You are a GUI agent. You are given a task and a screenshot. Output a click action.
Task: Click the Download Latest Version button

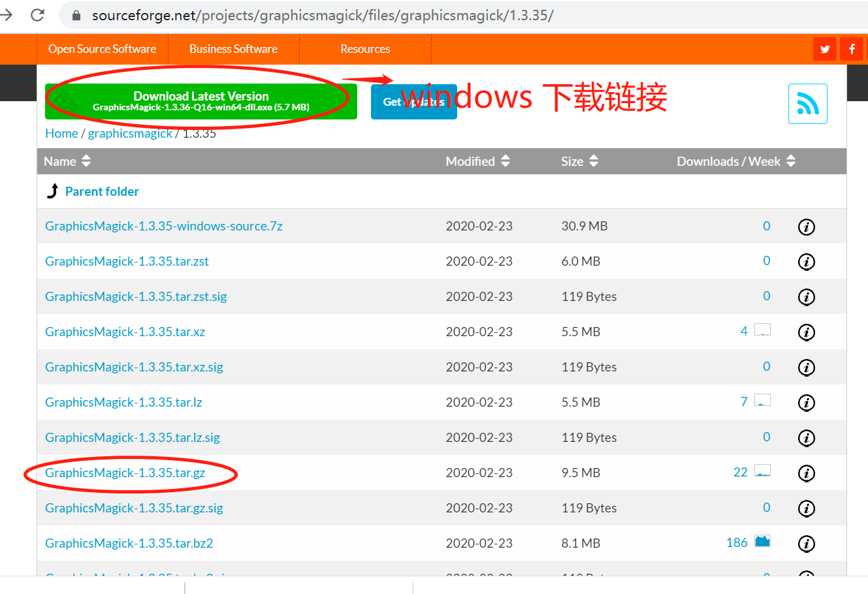(201, 101)
